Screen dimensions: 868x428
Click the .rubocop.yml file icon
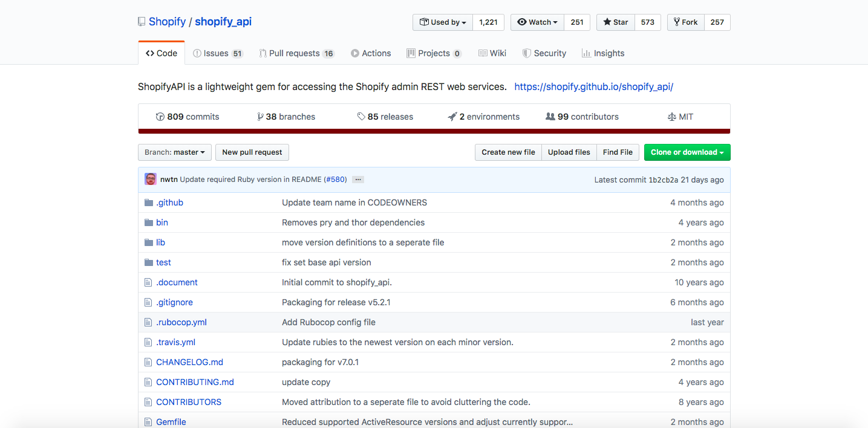[148, 322]
